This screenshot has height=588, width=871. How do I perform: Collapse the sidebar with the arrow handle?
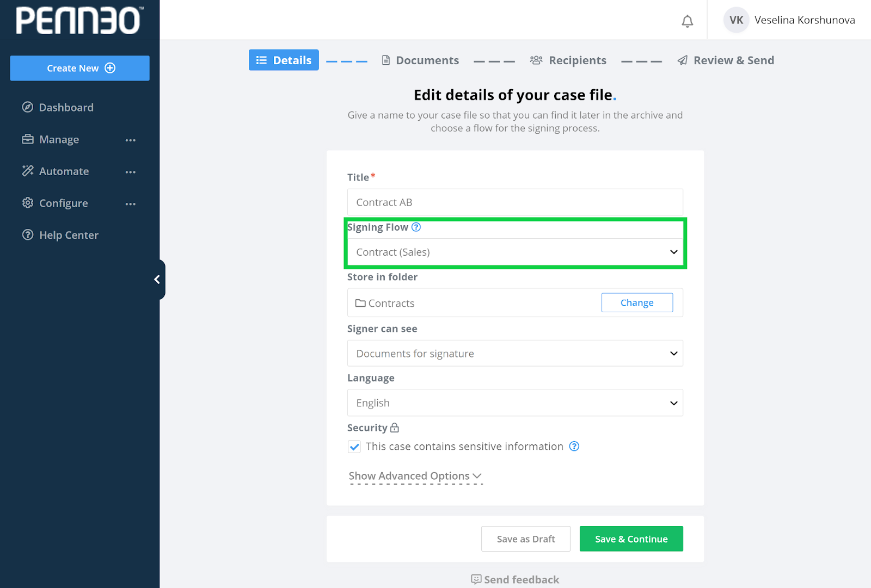[x=157, y=280]
